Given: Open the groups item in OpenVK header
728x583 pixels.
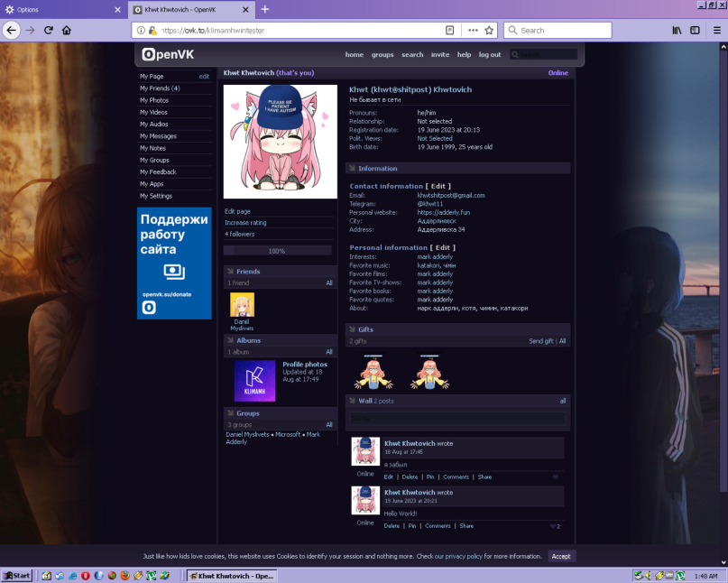Looking at the screenshot, I should click(382, 54).
